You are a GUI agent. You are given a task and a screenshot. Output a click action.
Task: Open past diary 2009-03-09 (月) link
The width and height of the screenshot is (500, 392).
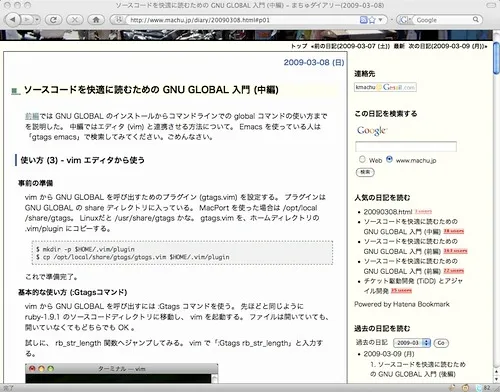[389, 354]
